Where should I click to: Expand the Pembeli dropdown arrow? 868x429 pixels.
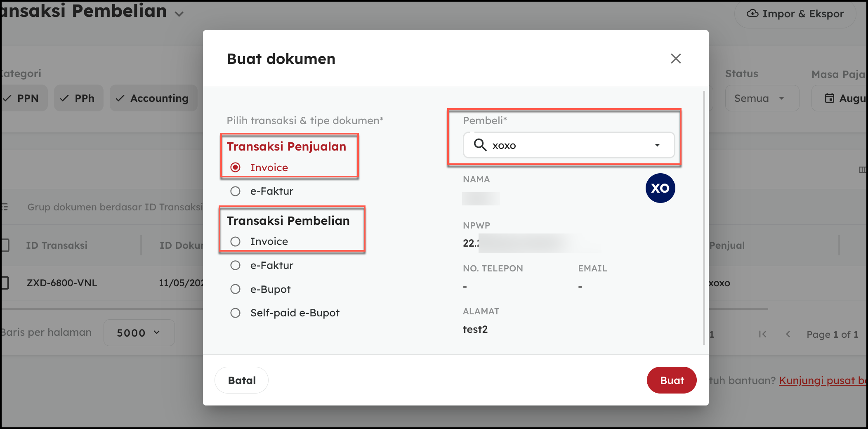[657, 145]
